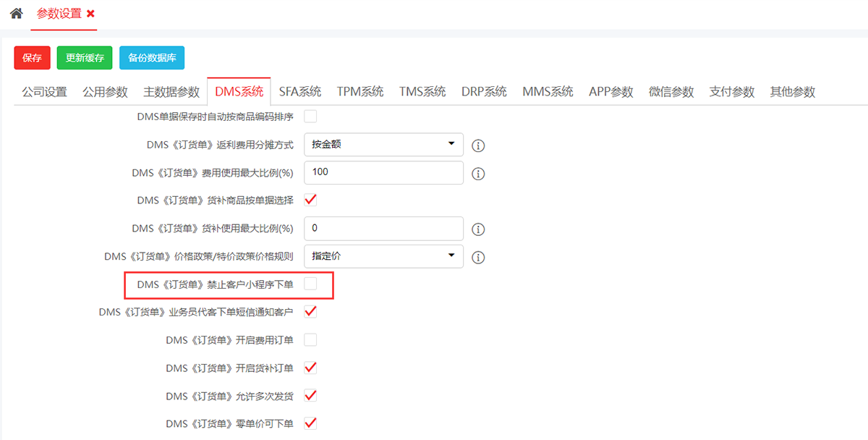Click info icon beside 价格政策/特价政策价格规则 dropdown
Image resolution: width=868 pixels, height=440 pixels.
click(478, 257)
